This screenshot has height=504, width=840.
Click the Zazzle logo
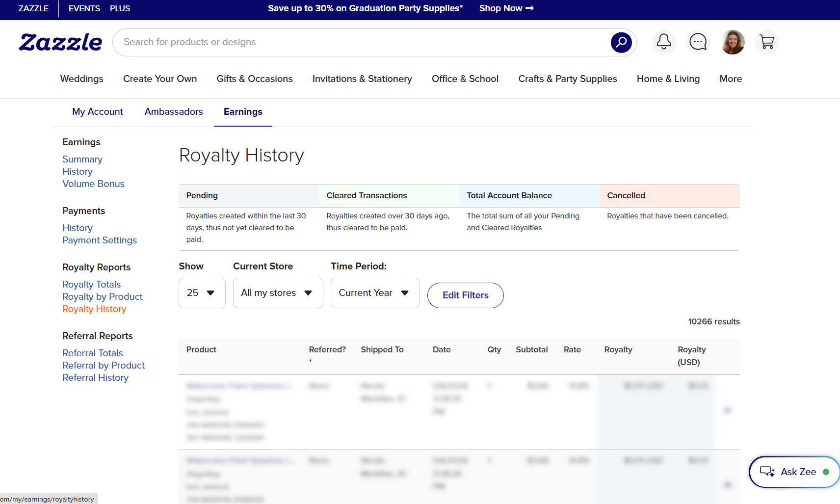(x=60, y=42)
